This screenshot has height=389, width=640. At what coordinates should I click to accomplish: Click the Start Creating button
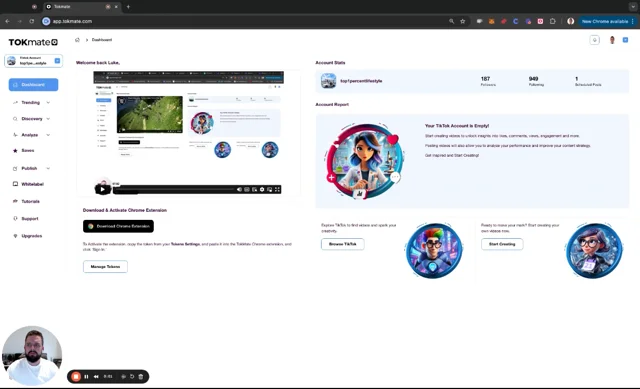tap(502, 244)
